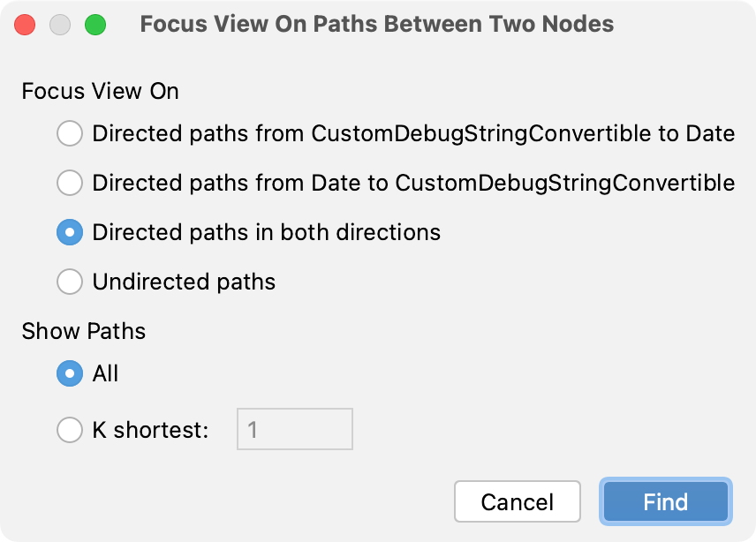
Task: Click the K shortest number input field
Action: coord(295,429)
